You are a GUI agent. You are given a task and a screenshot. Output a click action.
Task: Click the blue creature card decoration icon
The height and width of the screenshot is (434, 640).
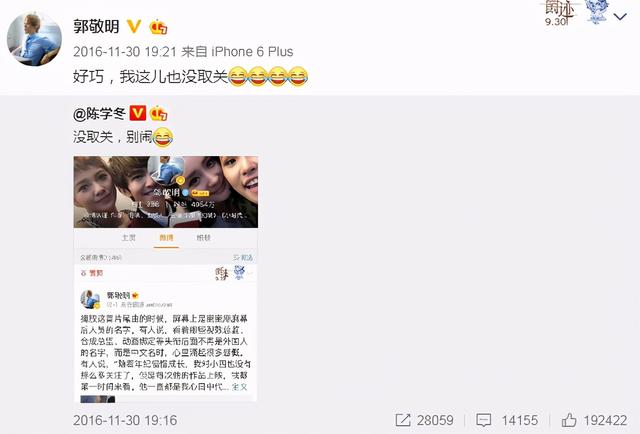[597, 11]
